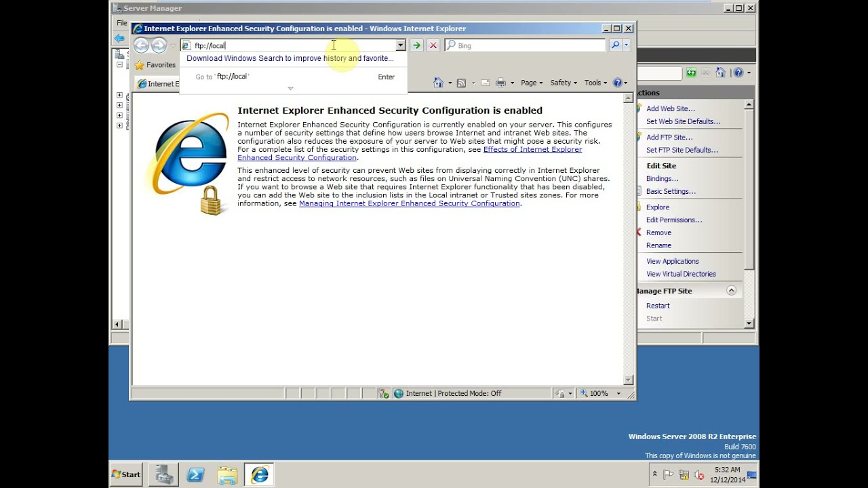Click the Action Center flag tray icon
The height and width of the screenshot is (488, 868).
[x=668, y=474]
